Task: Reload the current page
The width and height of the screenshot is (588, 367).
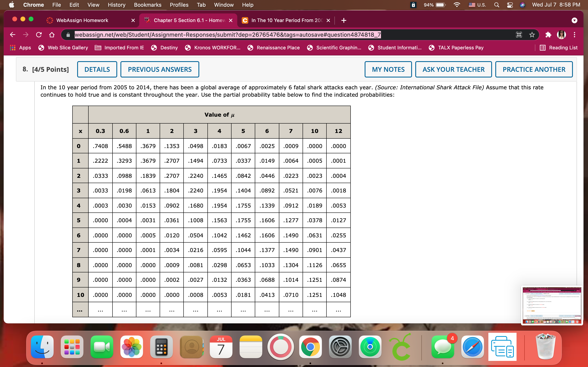Action: (39, 34)
